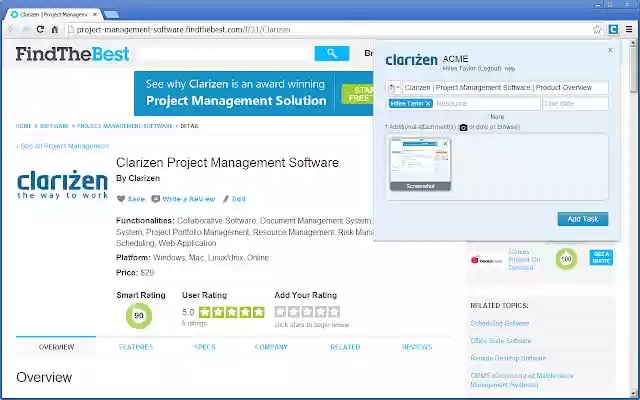Rate with the third empty star in Add Your Rating
This screenshot has height=400, width=640.
[x=307, y=312]
